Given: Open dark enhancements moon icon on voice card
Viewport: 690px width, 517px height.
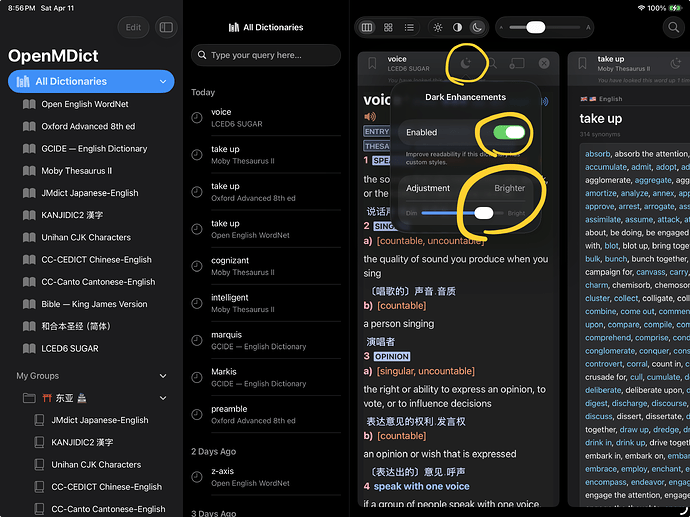Looking at the screenshot, I should pyautogui.click(x=466, y=63).
